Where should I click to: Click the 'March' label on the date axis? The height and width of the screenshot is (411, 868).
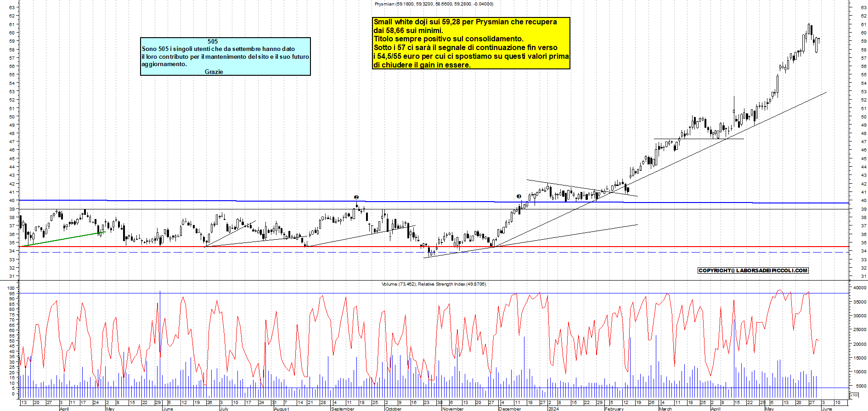pyautogui.click(x=665, y=409)
